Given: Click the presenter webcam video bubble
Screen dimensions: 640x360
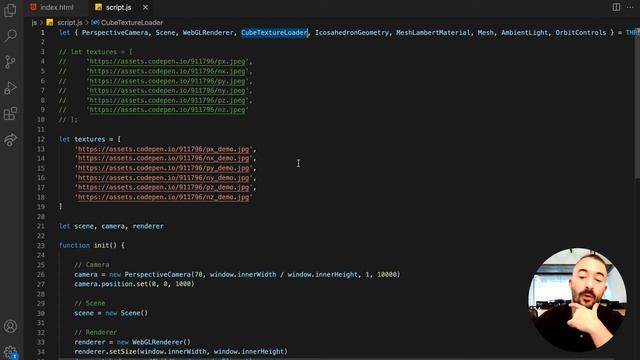Looking at the screenshot, I should pyautogui.click(x=578, y=300).
